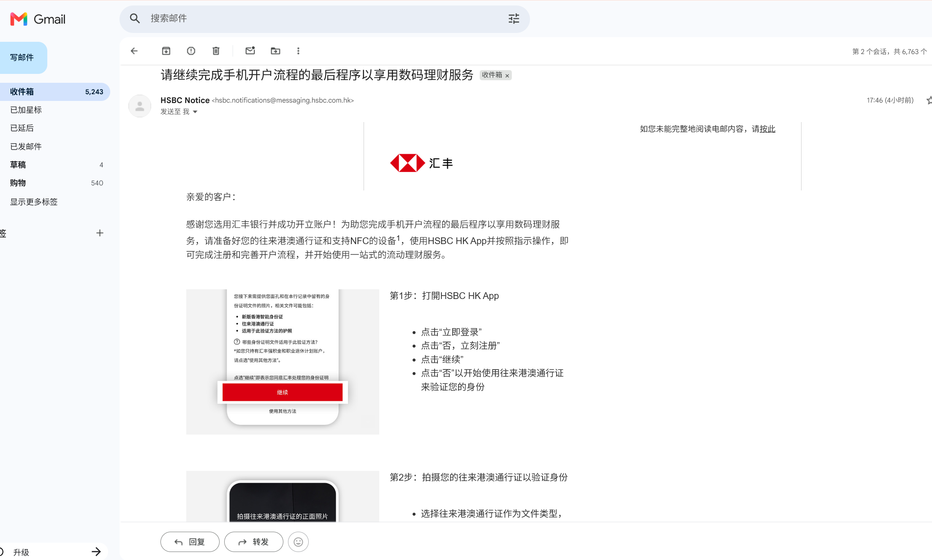Click the 回复 reply button
The height and width of the screenshot is (560, 932).
click(x=190, y=542)
